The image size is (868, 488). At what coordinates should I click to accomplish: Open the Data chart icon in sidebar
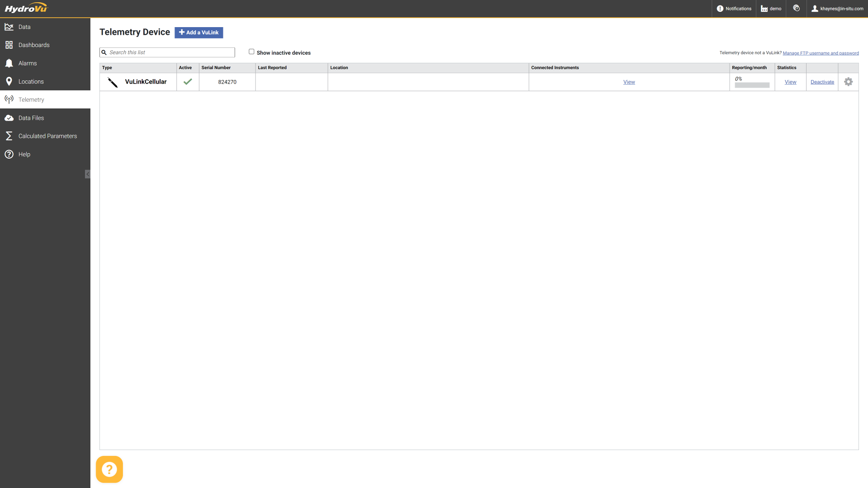pos(9,27)
